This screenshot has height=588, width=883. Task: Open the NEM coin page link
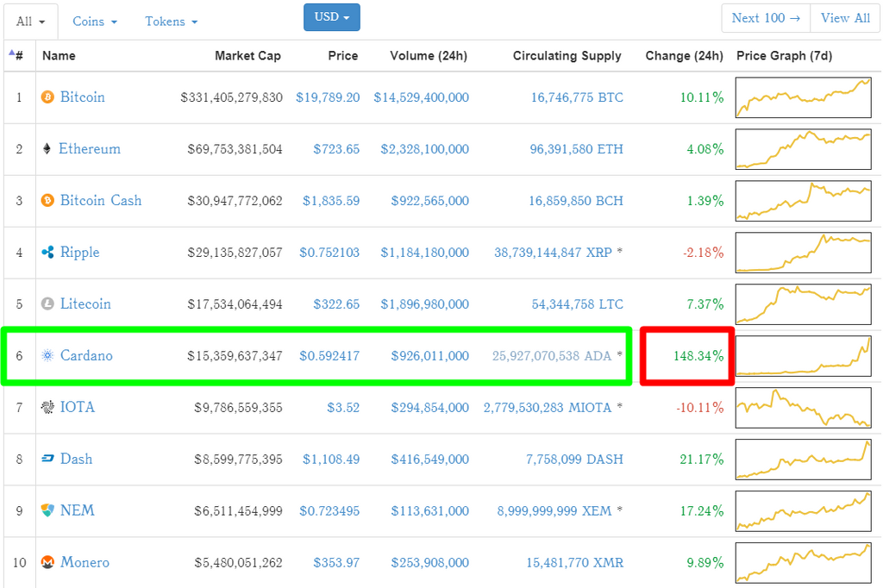(77, 511)
